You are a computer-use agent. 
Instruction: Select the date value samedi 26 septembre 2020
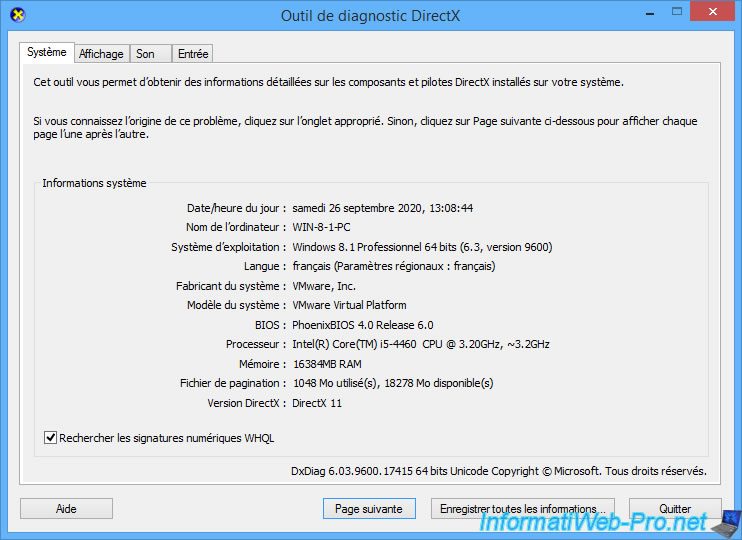[383, 208]
